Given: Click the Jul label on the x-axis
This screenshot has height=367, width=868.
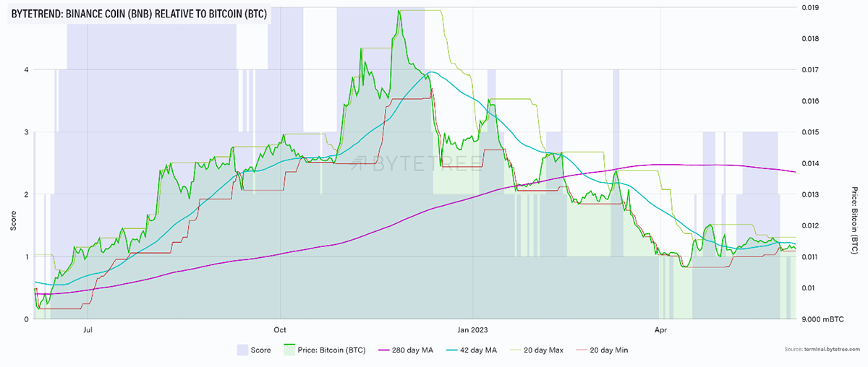Looking at the screenshot, I should (88, 331).
